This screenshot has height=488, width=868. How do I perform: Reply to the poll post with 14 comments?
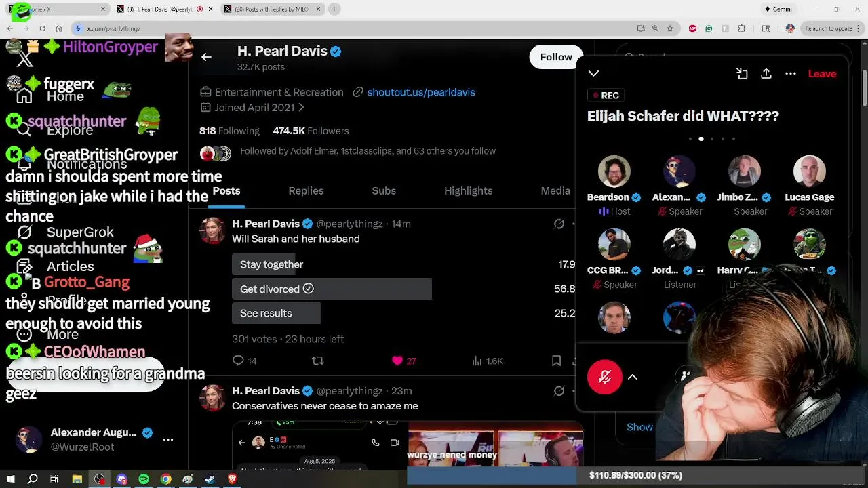(x=245, y=361)
